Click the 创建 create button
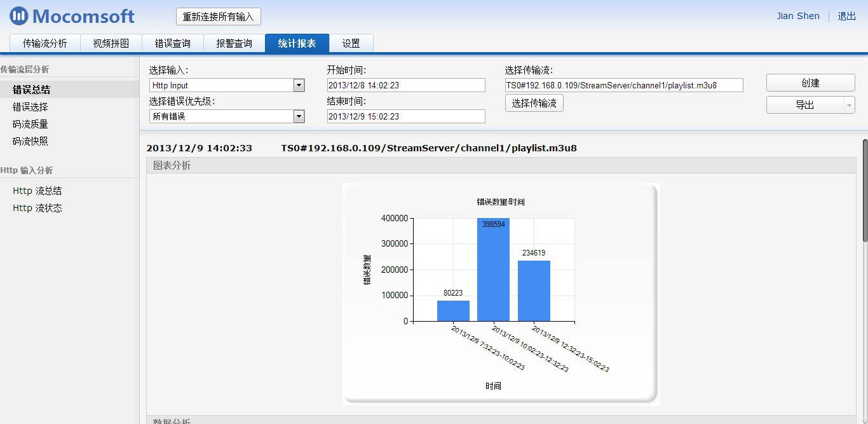The width and height of the screenshot is (868, 424). [x=810, y=82]
